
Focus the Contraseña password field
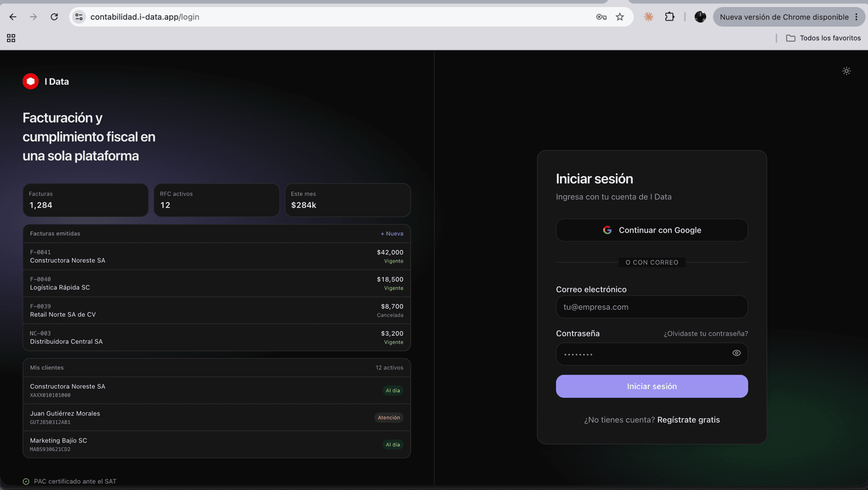[652, 354]
